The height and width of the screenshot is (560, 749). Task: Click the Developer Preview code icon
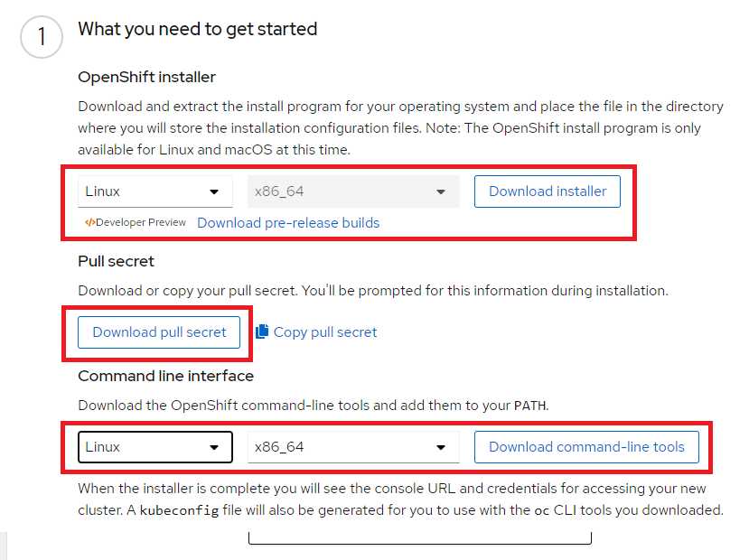(x=89, y=222)
